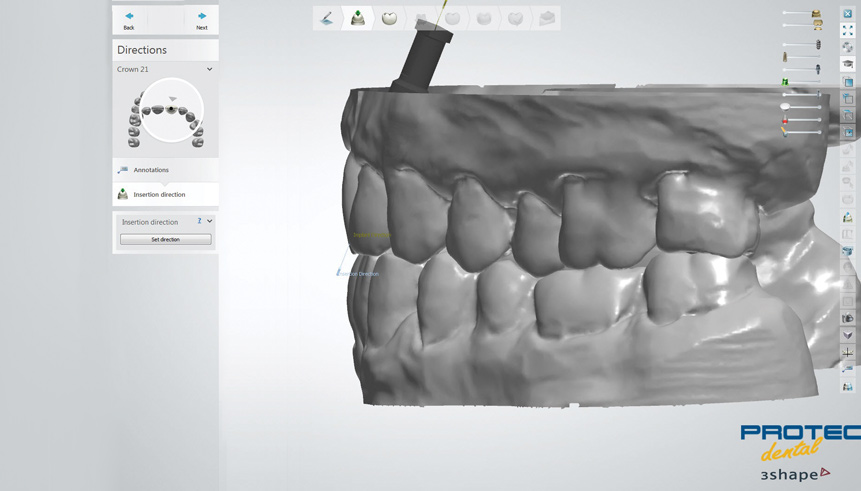Close the right toolbar with X icon
Image resolution: width=861 pixels, height=491 pixels.
point(848,15)
